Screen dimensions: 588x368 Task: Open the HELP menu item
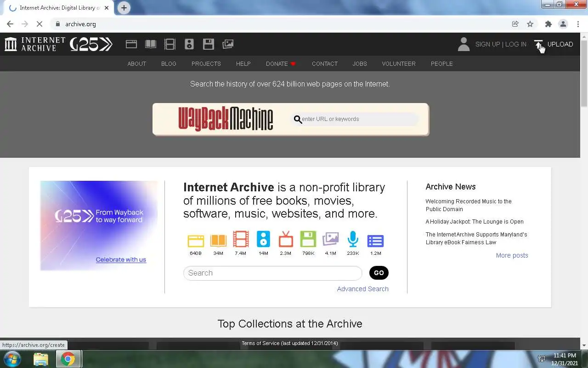point(243,63)
